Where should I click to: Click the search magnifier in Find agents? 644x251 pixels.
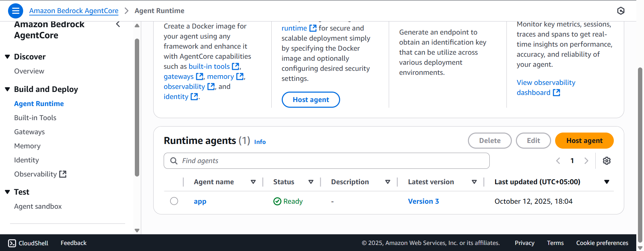174,161
